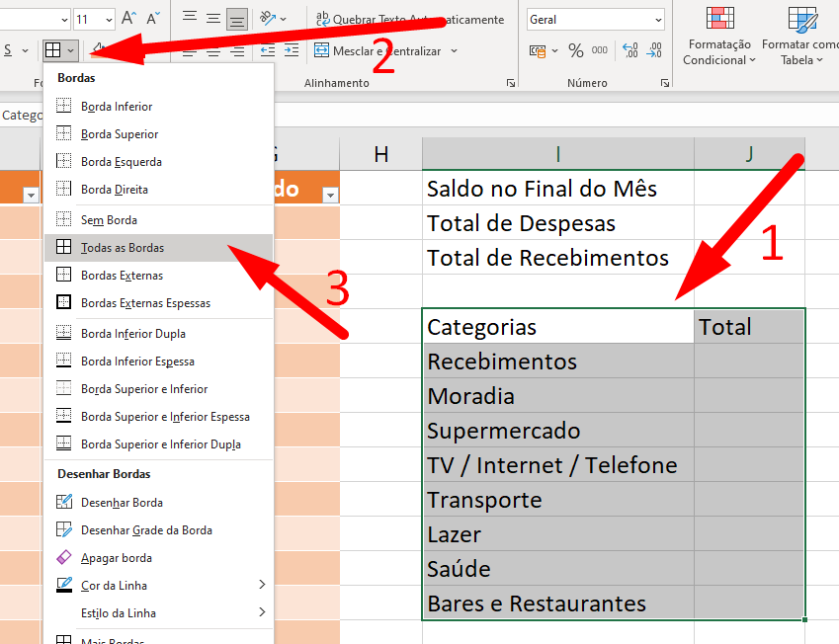Choose Bordas Externas Espessas
839x644 pixels.
pyautogui.click(x=159, y=303)
